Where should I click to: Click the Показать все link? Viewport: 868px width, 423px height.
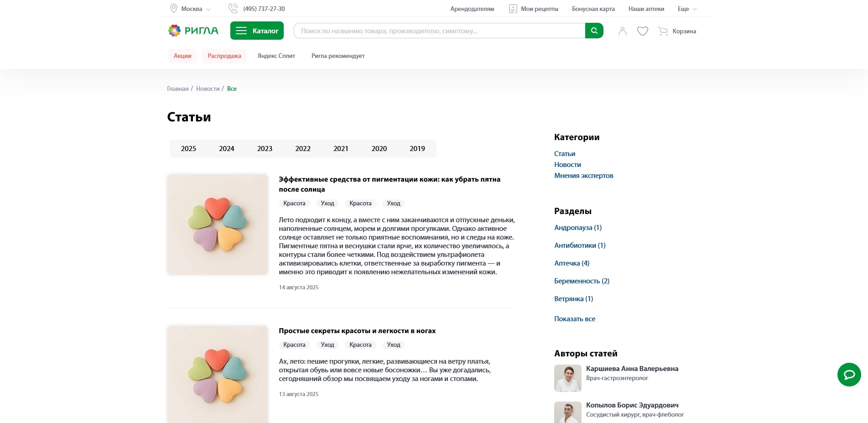(x=574, y=319)
